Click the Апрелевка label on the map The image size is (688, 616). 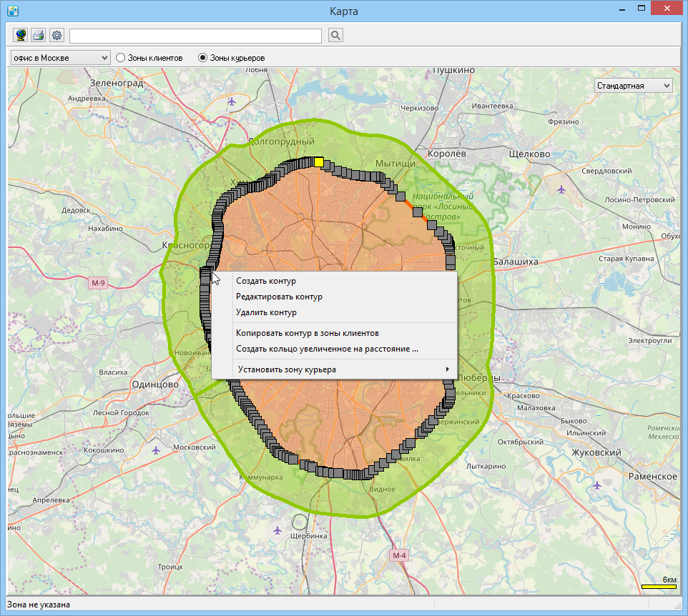pyautogui.click(x=51, y=500)
